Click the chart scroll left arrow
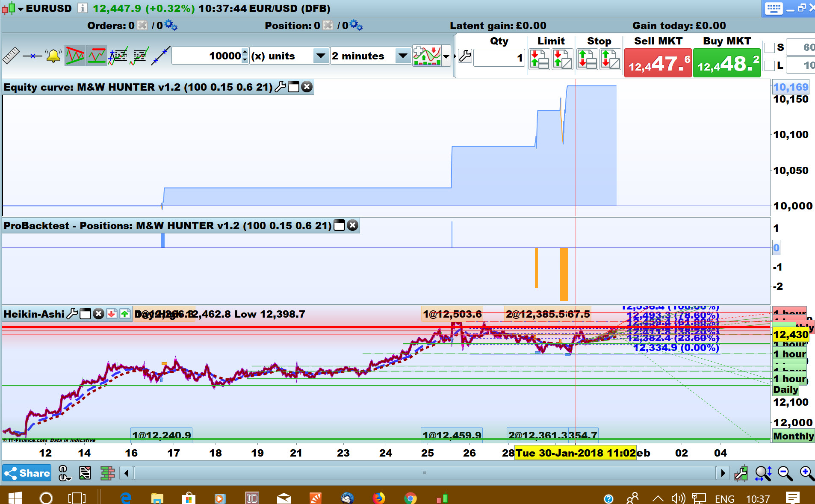The image size is (815, 504). click(x=126, y=473)
